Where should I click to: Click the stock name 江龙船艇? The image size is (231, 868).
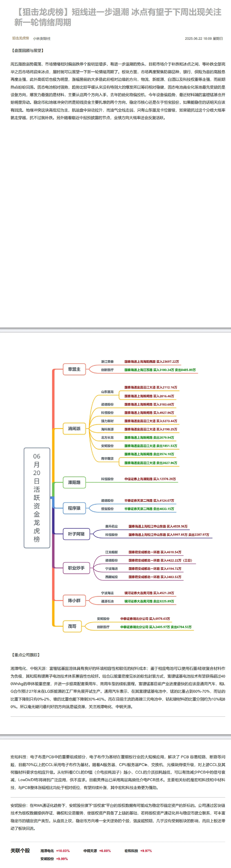[x=112, y=552]
